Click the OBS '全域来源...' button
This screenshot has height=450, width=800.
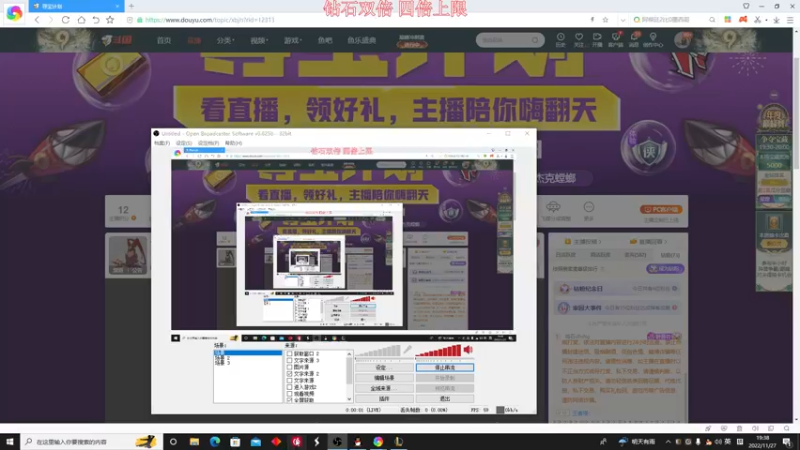coord(384,388)
